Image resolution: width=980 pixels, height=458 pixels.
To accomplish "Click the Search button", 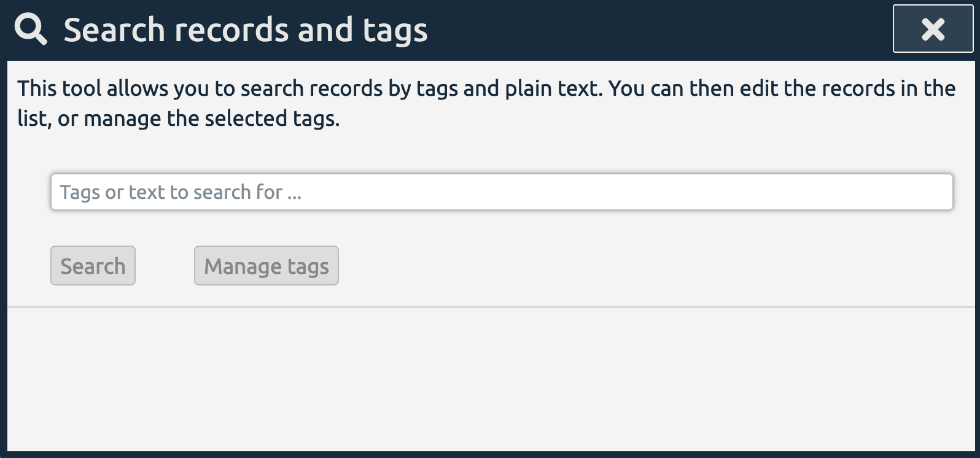I will coord(93,266).
